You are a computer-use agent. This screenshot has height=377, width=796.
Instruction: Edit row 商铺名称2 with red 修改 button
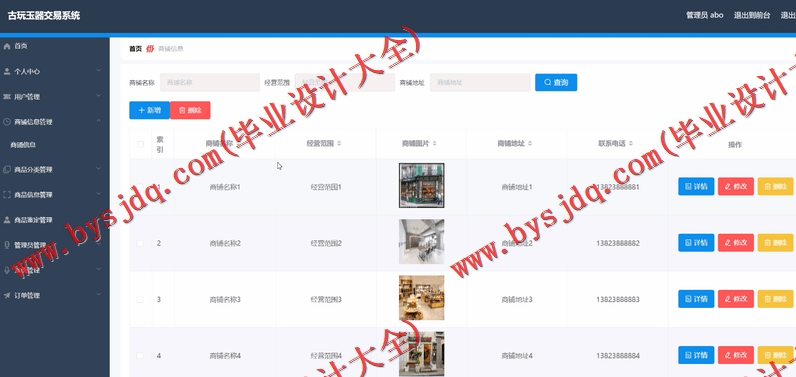[736, 243]
